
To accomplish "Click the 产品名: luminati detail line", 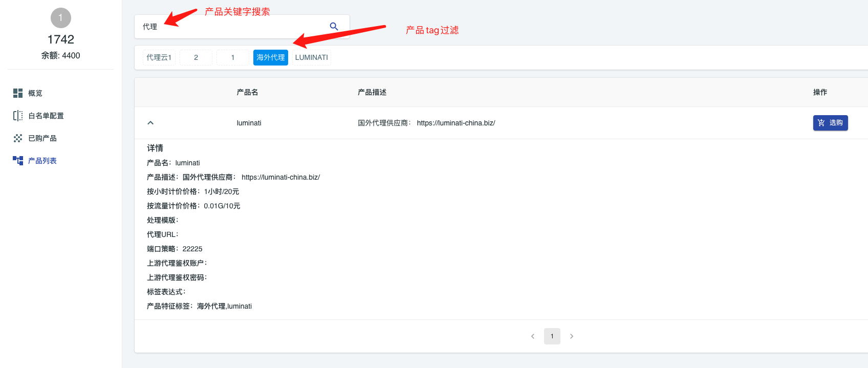I will tap(173, 163).
